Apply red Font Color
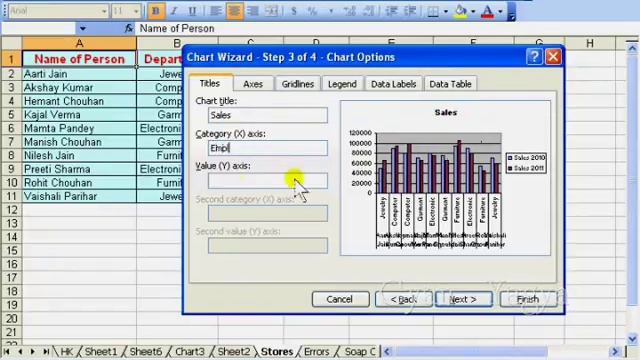Image resolution: width=640 pixels, height=360 pixels. pyautogui.click(x=487, y=11)
